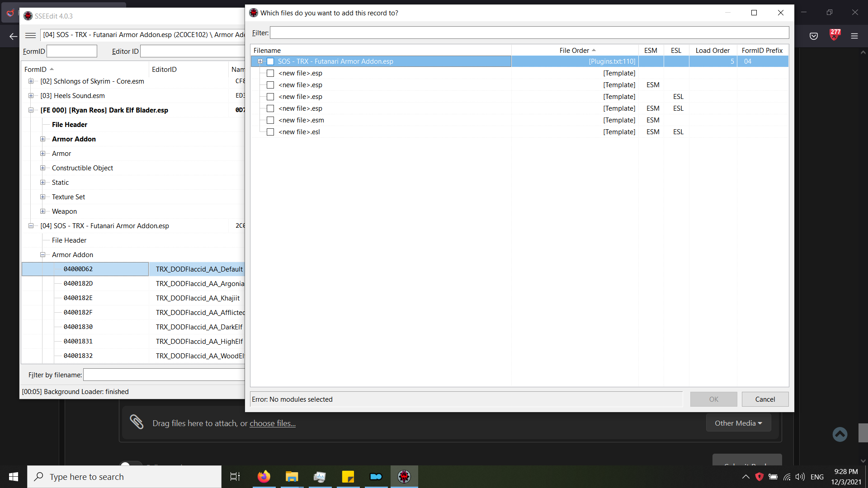Expand the Static group node
The width and height of the screenshot is (868, 488).
42,183
